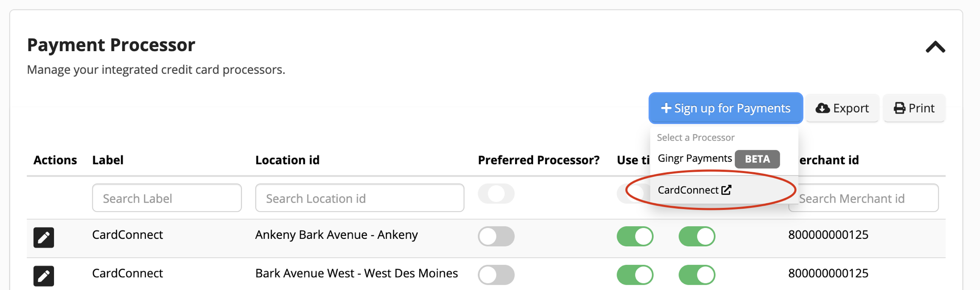
Task: Click the Export button
Action: (842, 108)
